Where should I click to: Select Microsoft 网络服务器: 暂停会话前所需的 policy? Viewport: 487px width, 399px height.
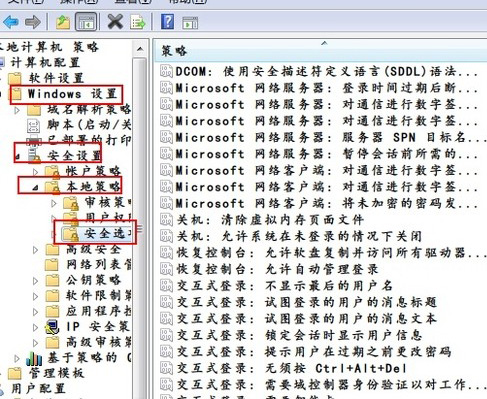pos(327,154)
